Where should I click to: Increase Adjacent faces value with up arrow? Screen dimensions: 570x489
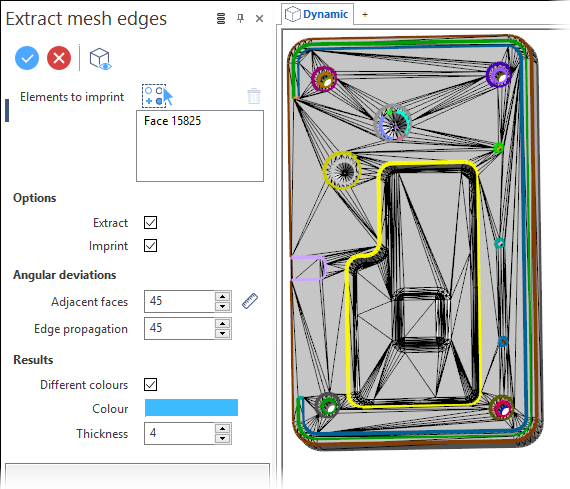pyautogui.click(x=222, y=297)
